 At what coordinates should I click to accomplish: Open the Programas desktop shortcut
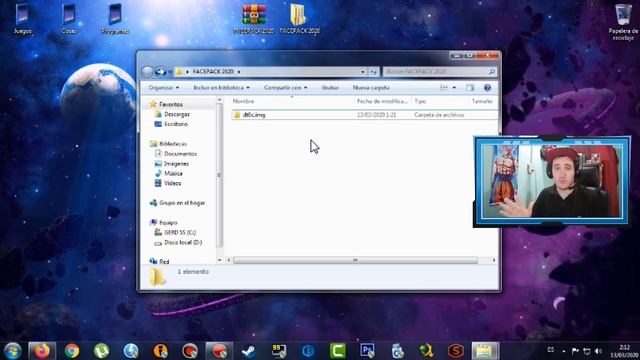click(115, 18)
